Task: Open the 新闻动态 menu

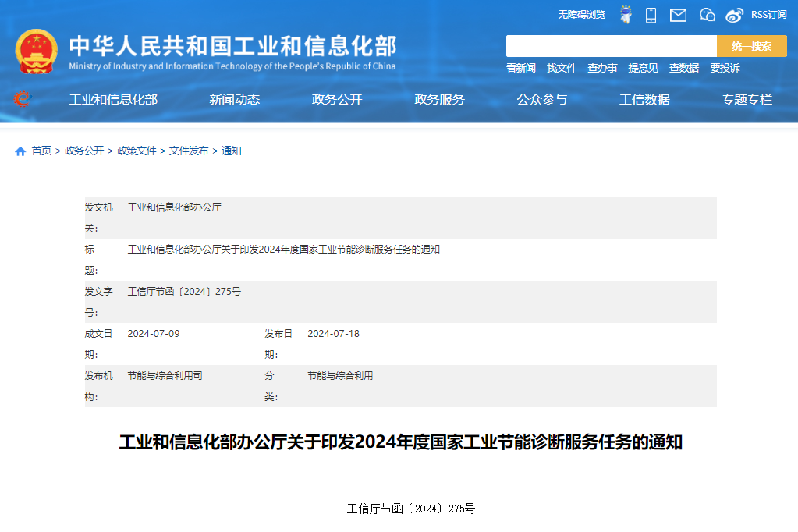Action: pos(235,100)
